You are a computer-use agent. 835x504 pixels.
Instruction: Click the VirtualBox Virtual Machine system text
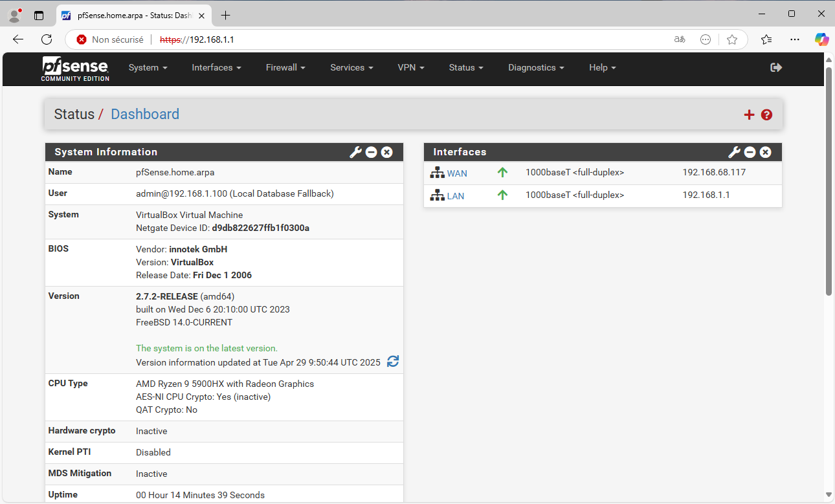(x=190, y=215)
